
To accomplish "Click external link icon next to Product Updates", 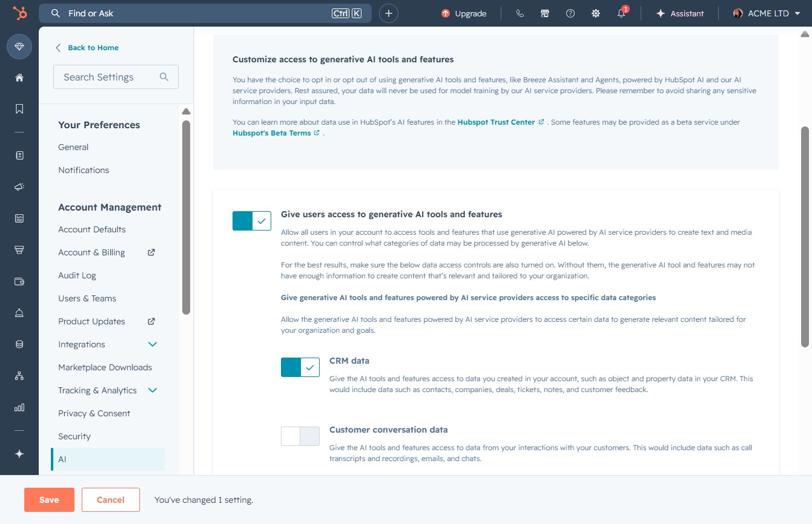I will point(151,321).
